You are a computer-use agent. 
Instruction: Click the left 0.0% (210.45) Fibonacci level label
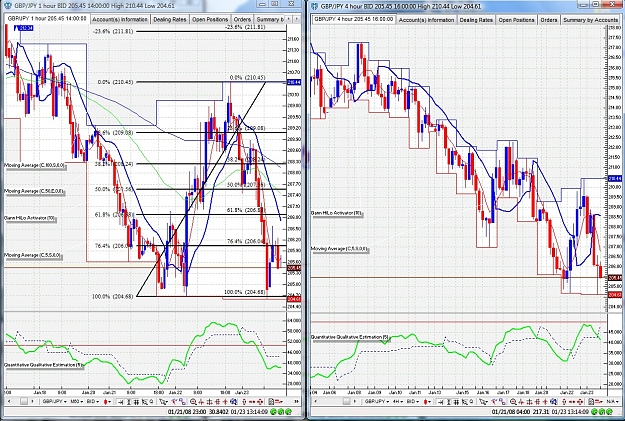coord(116,82)
